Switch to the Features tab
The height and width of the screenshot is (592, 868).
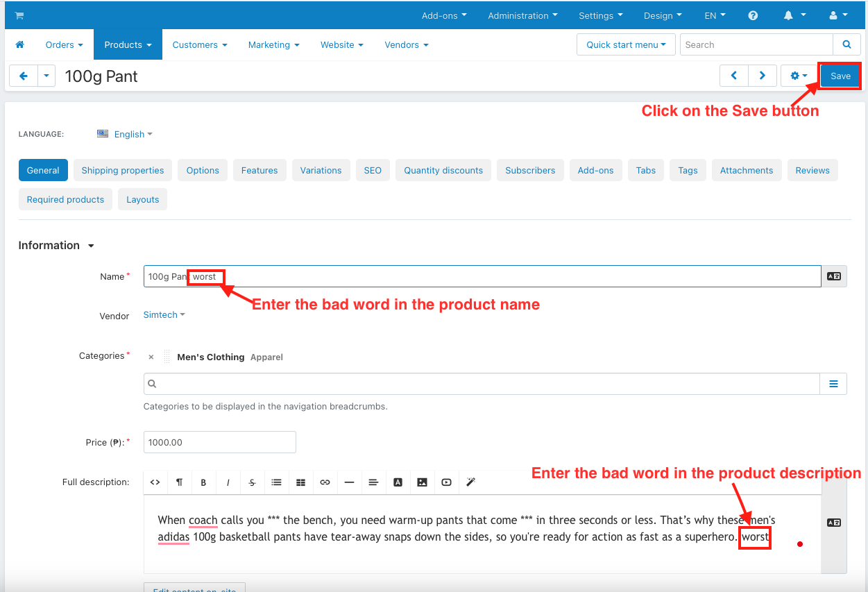click(x=259, y=170)
